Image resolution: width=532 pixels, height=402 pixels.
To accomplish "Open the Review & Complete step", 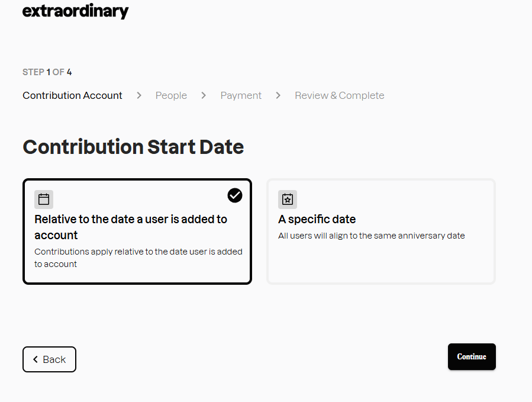I will [x=340, y=95].
